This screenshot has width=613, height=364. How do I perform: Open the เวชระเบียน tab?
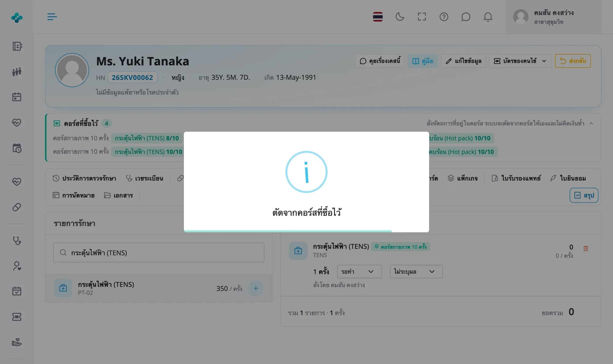pyautogui.click(x=145, y=178)
